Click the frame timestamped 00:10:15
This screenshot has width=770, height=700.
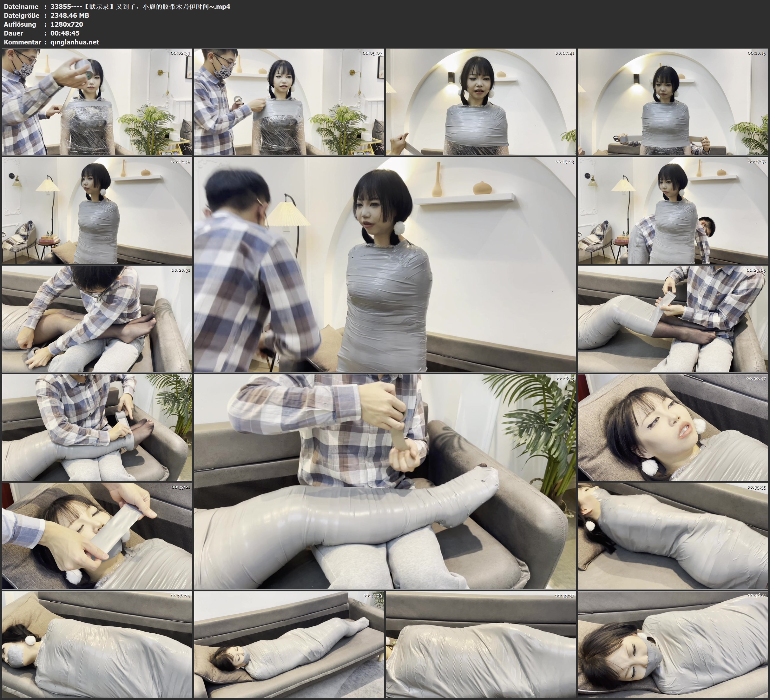tap(673, 102)
